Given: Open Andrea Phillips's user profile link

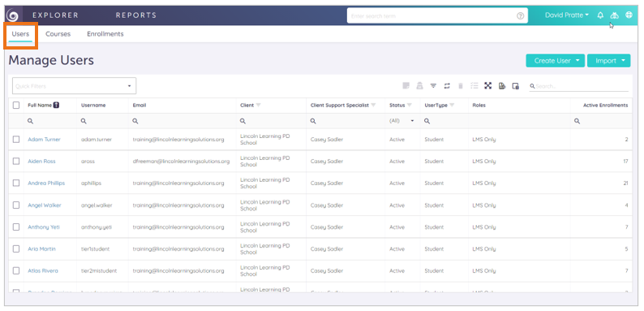Looking at the screenshot, I should (x=46, y=183).
